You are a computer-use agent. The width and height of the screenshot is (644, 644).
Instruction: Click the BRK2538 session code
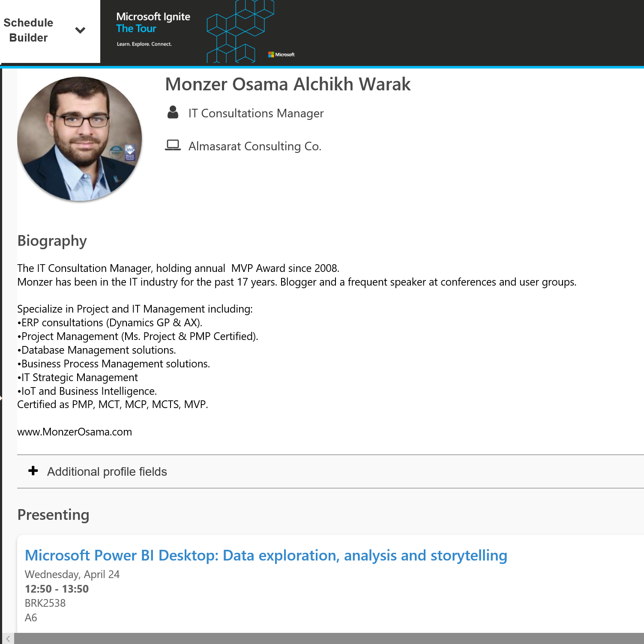tap(45, 603)
